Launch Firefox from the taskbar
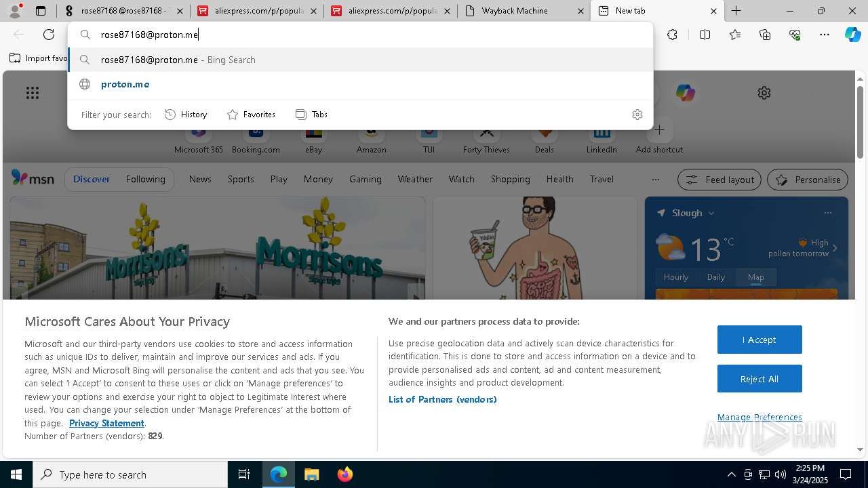Image resolution: width=868 pixels, height=488 pixels. 344,474
